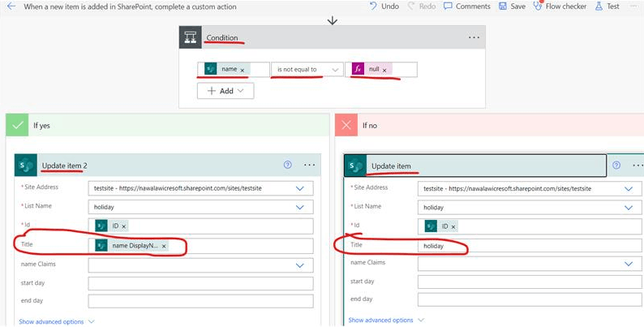Remove the null expression token
This screenshot has width=644, height=327.
[384, 71]
